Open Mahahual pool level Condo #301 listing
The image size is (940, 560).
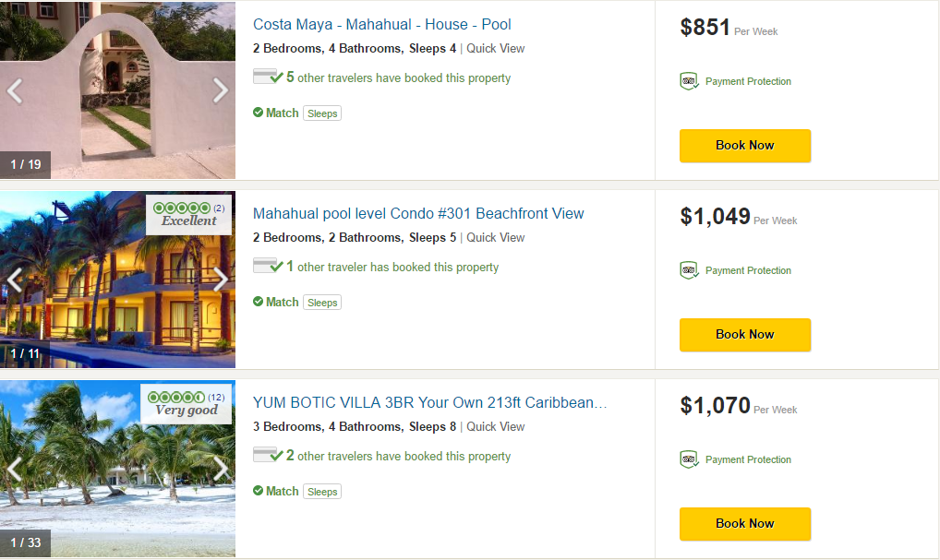click(x=418, y=214)
